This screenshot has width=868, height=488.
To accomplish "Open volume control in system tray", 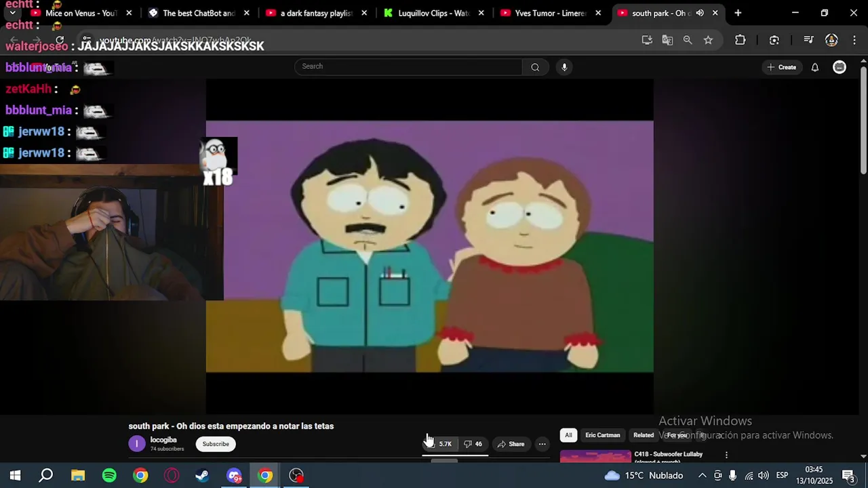I will point(764,476).
